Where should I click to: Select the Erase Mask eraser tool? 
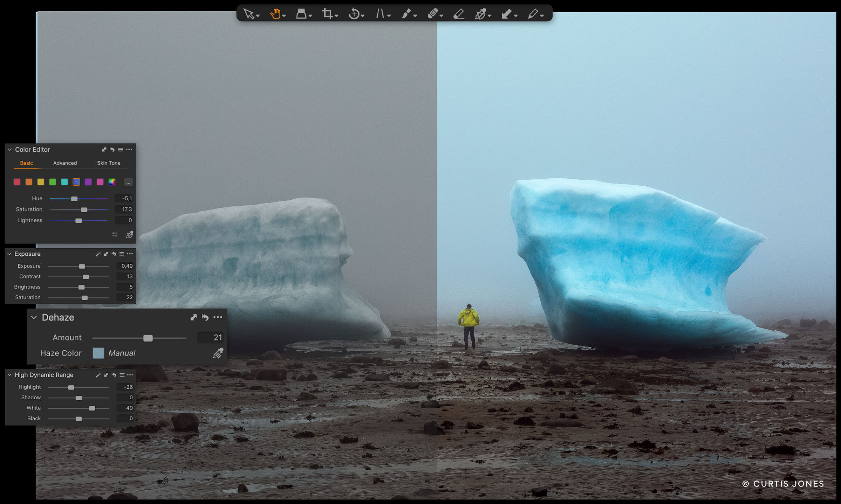point(459,14)
